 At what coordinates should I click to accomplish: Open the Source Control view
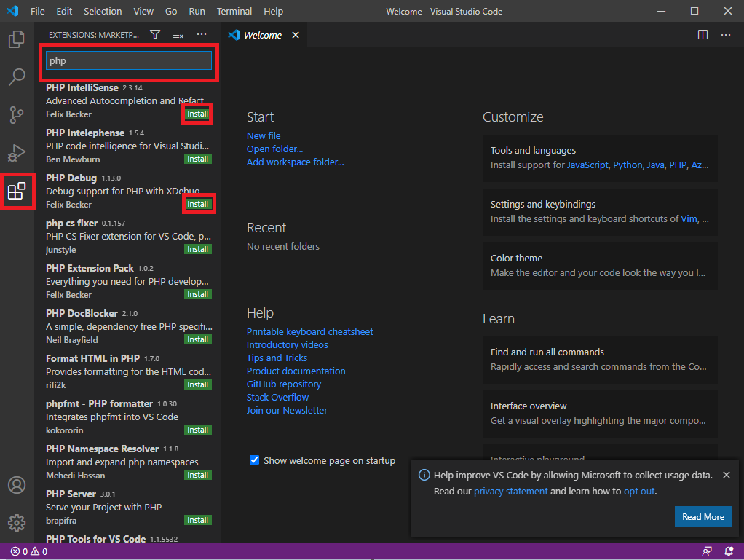(17, 115)
